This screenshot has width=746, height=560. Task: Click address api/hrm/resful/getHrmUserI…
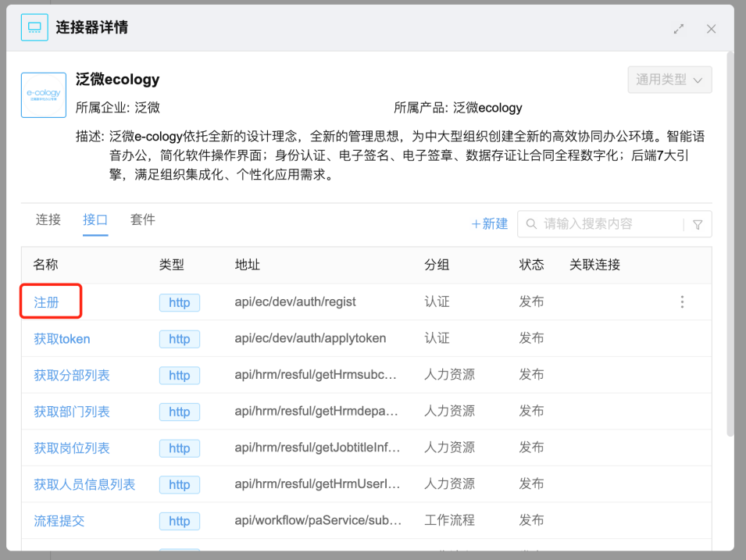click(317, 484)
